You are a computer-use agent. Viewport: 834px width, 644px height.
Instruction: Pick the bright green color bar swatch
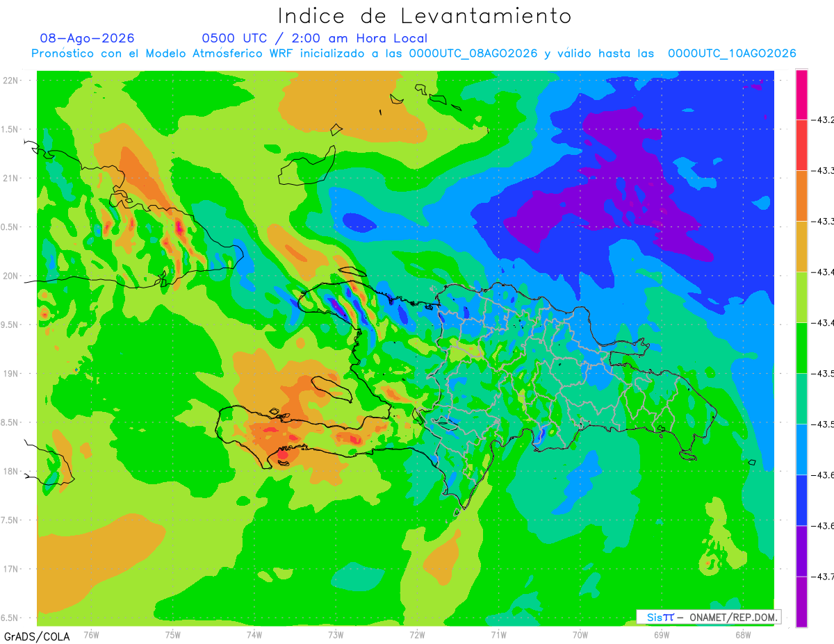pyautogui.click(x=801, y=347)
